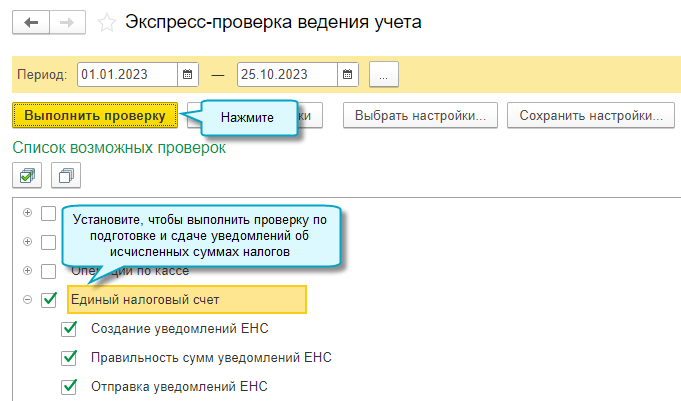Click the uncheck all boxes icon

click(65, 175)
